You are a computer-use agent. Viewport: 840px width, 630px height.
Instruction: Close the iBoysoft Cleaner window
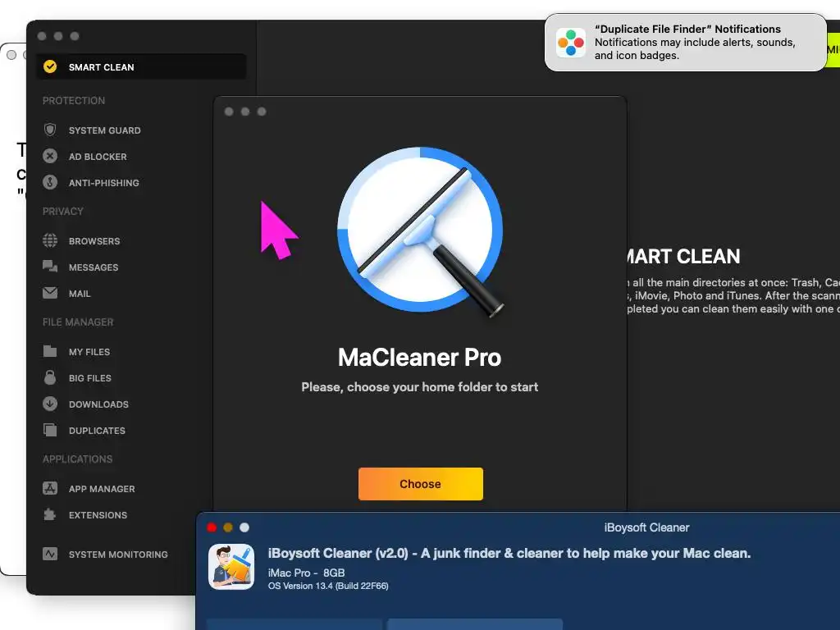pos(212,527)
